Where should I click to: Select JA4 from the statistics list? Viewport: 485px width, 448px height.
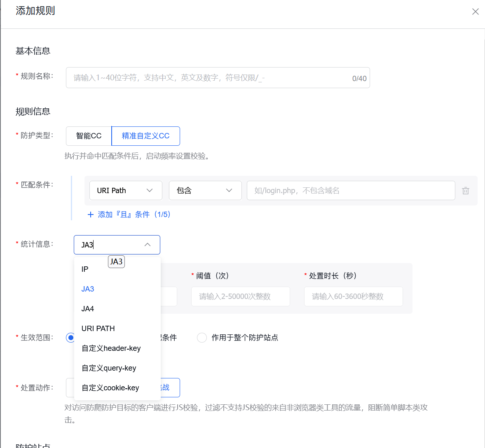(x=88, y=308)
